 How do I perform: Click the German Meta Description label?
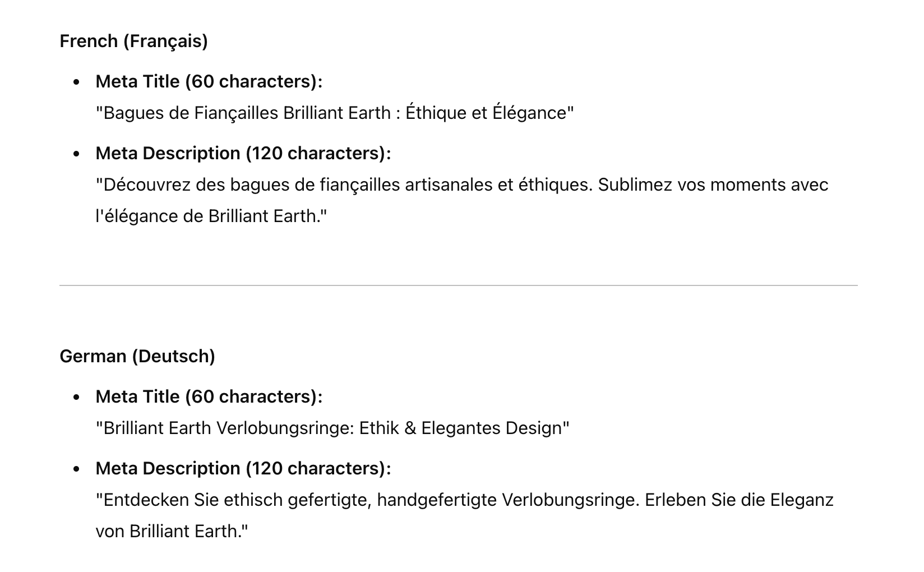pyautogui.click(x=243, y=468)
